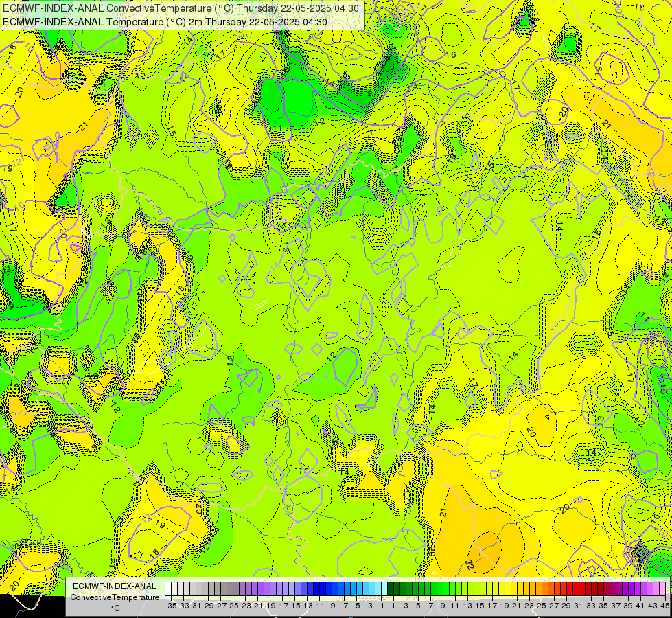Click the '22' contour label on the map
The image size is (672, 618).
point(468,565)
